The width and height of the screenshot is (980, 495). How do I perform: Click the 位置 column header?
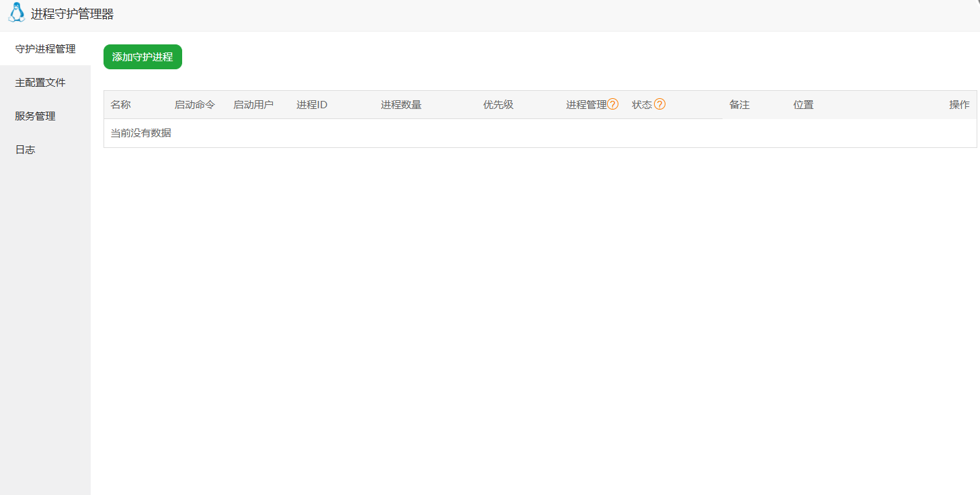(x=803, y=104)
